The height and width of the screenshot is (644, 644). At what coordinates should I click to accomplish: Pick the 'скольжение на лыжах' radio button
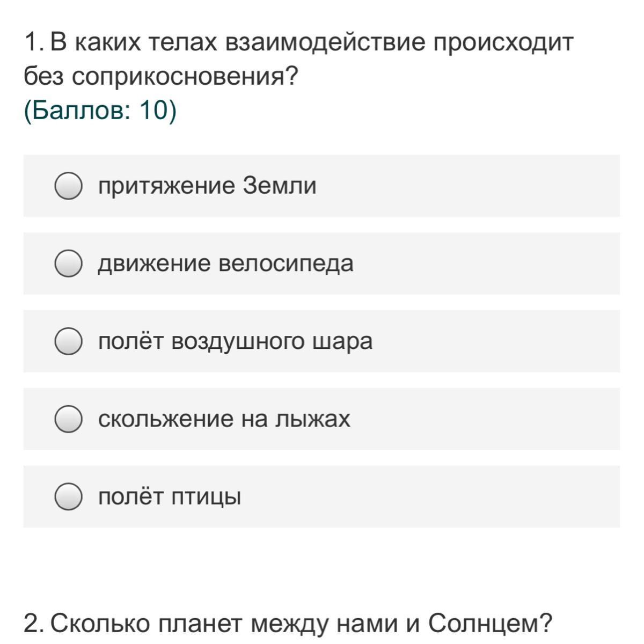coord(68,419)
